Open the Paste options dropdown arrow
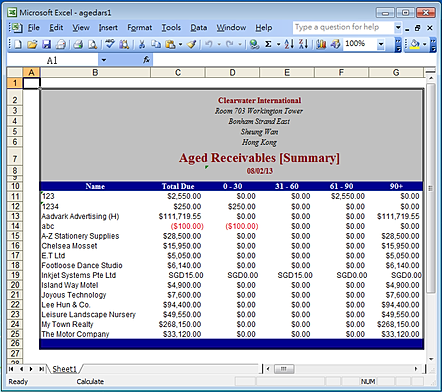The height and width of the screenshot is (392, 442). 180,44
